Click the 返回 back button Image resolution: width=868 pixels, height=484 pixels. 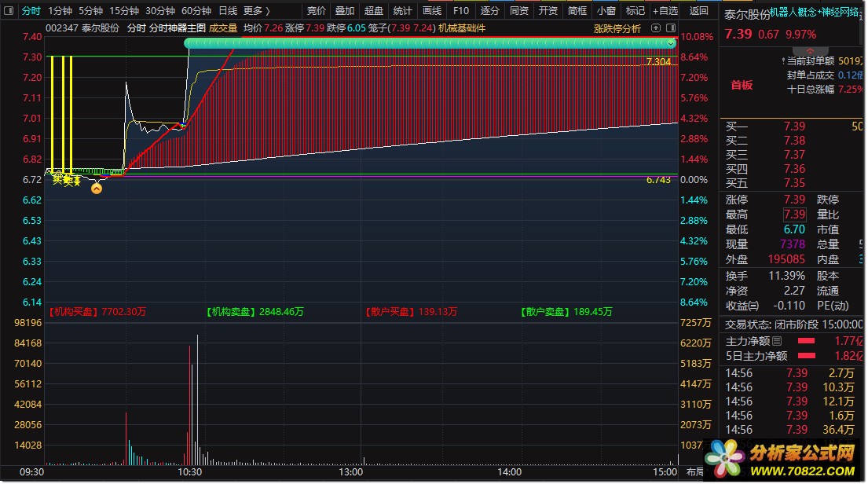pyautogui.click(x=698, y=10)
